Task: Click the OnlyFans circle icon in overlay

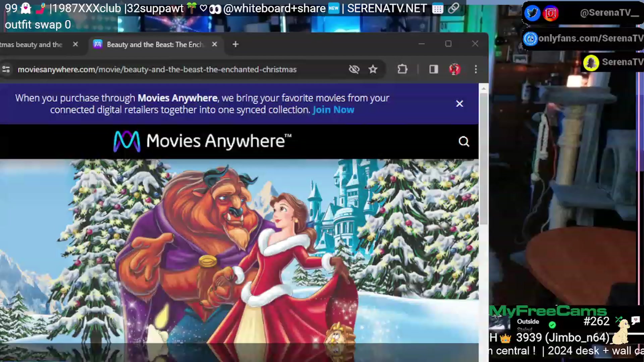Action: click(x=531, y=39)
